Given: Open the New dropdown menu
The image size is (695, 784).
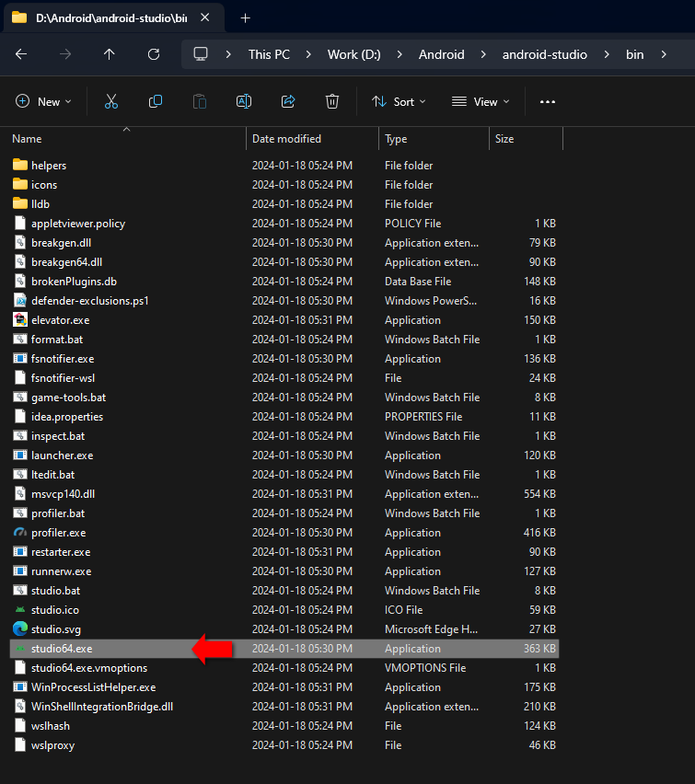Looking at the screenshot, I should click(43, 101).
